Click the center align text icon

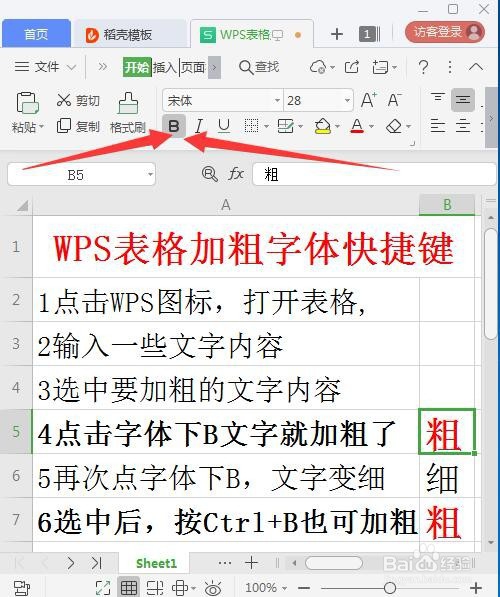(463, 126)
